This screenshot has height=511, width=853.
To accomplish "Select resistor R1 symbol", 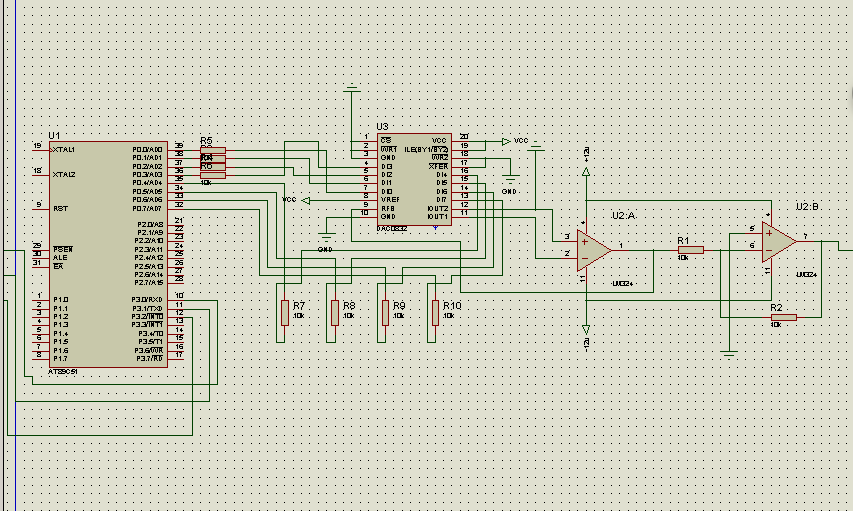I will 691,250.
